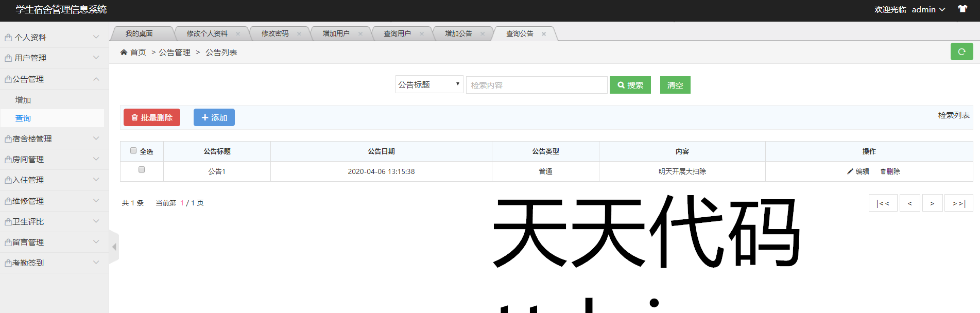
Task: Click the 检索内容 search input field
Action: pyautogui.click(x=536, y=85)
